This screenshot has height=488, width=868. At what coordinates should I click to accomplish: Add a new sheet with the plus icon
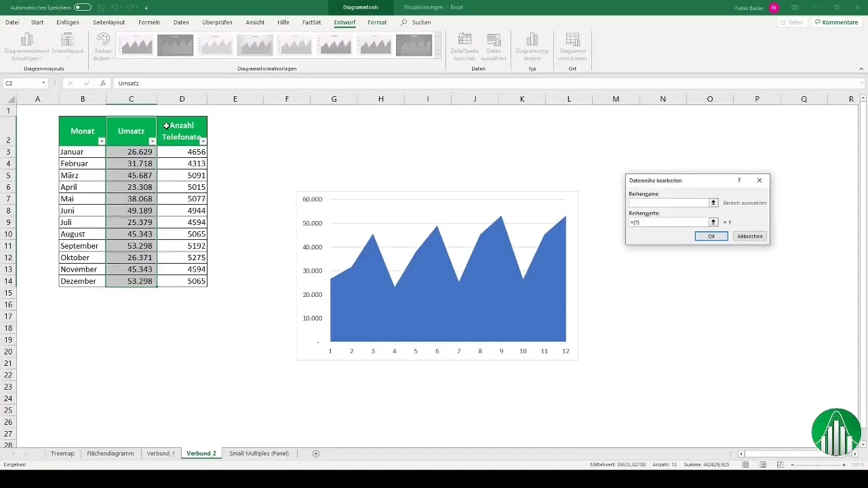coord(316,453)
